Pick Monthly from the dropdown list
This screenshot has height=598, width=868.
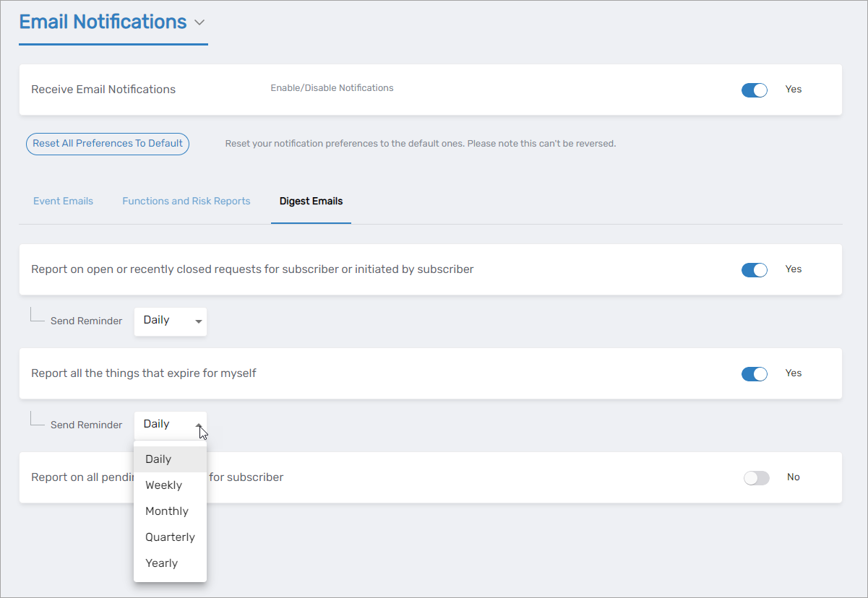[166, 511]
